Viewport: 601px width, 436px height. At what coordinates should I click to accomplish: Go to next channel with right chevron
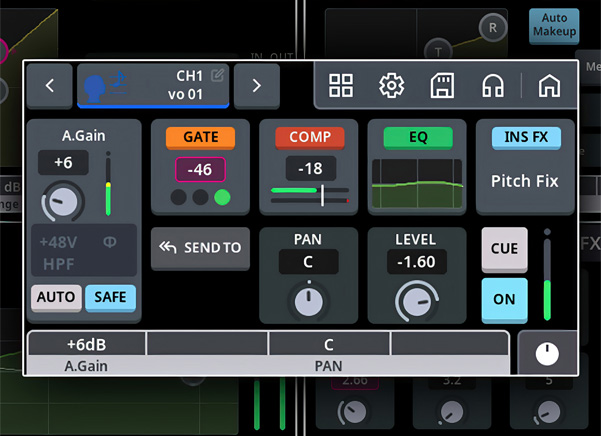coord(256,86)
